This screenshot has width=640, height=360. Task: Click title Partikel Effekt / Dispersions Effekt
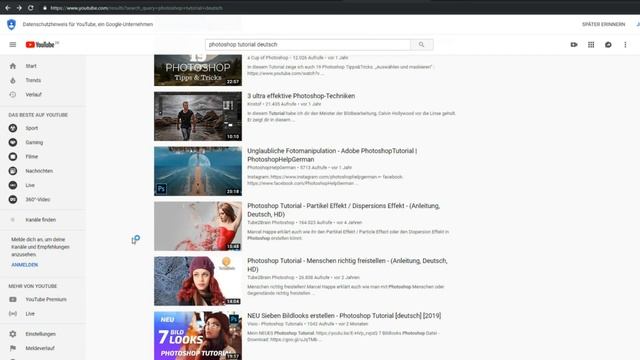click(x=343, y=210)
